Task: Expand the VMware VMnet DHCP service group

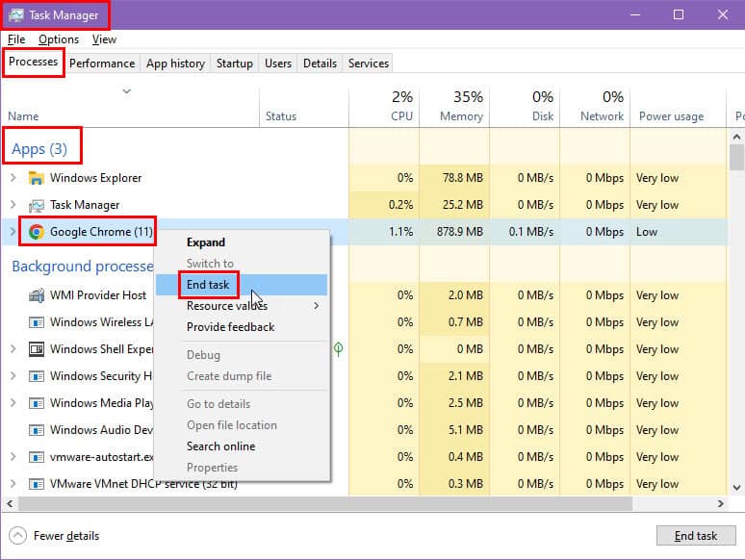Action: click(x=13, y=484)
